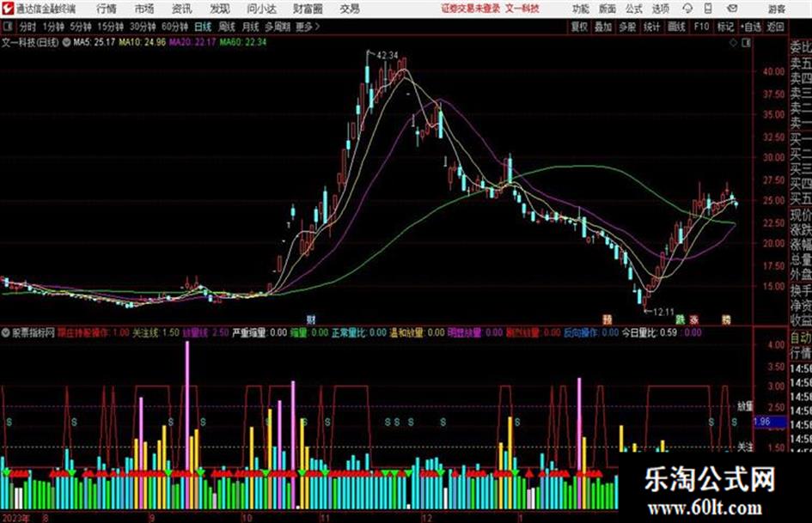Open sub-indicator settings gear near 股票指标网
The image size is (812, 523).
pyautogui.click(x=6, y=332)
